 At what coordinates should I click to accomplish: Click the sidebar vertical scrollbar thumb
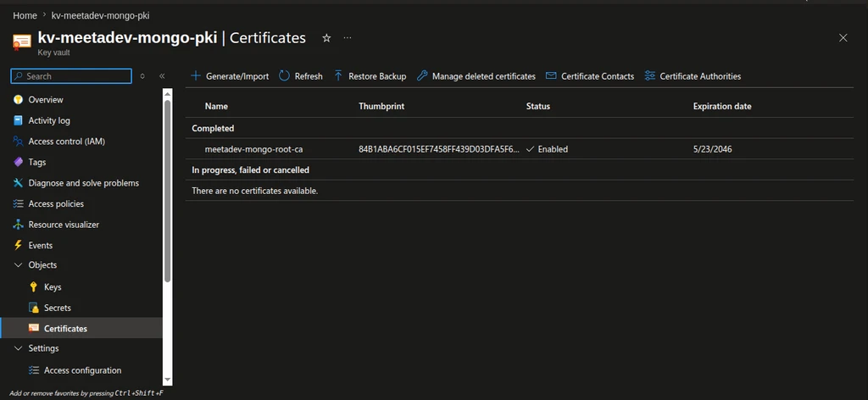169,192
